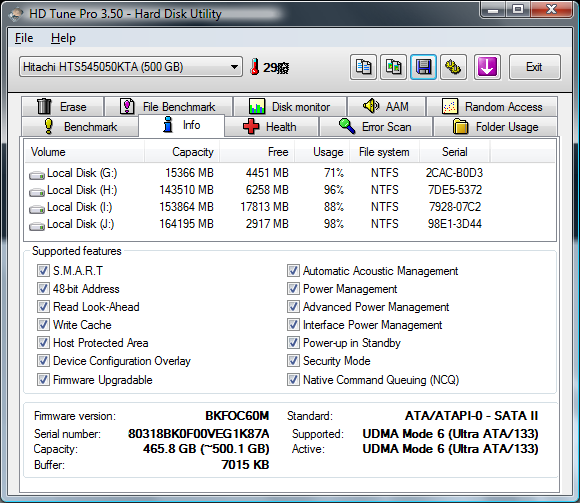
Task: Click the floppy disk save screenshot icon
Action: tap(423, 67)
